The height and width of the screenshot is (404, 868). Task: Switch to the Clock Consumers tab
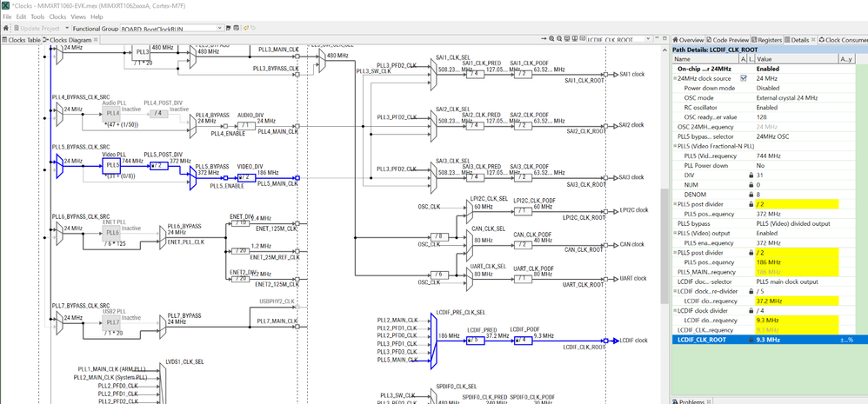pos(844,40)
